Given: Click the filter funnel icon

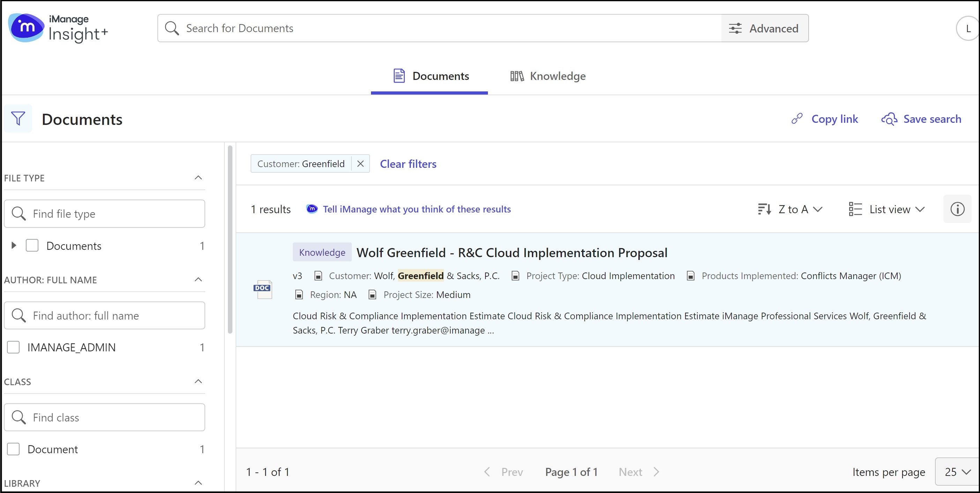Looking at the screenshot, I should coord(18,119).
